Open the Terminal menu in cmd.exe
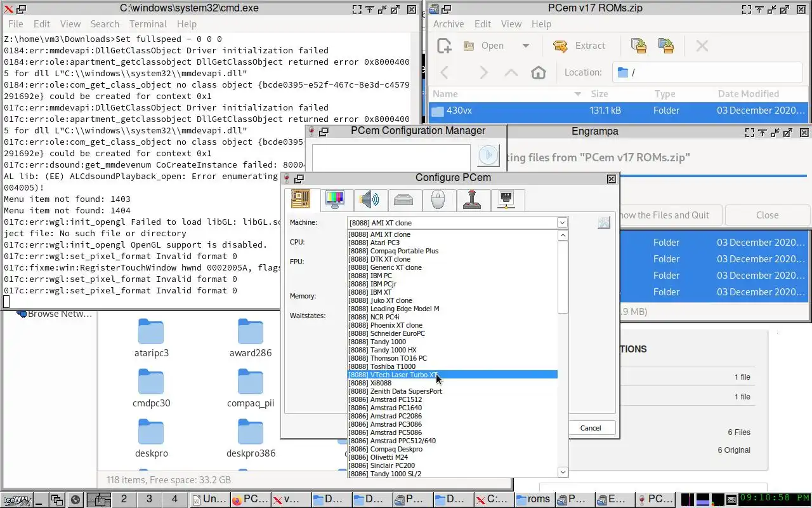This screenshot has height=508, width=812. 148,24
